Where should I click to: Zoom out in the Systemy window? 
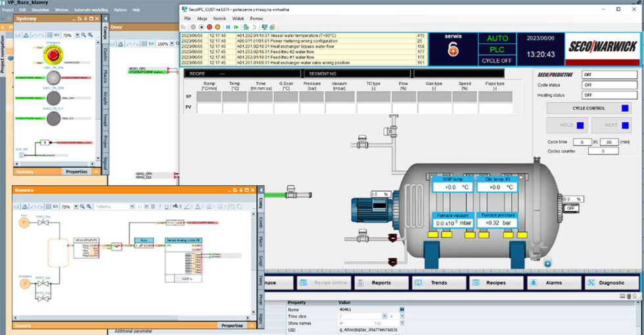point(83,35)
